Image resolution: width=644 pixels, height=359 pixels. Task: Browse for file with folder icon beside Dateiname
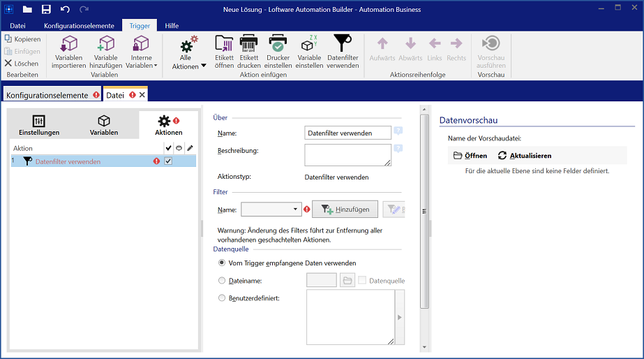[347, 281]
